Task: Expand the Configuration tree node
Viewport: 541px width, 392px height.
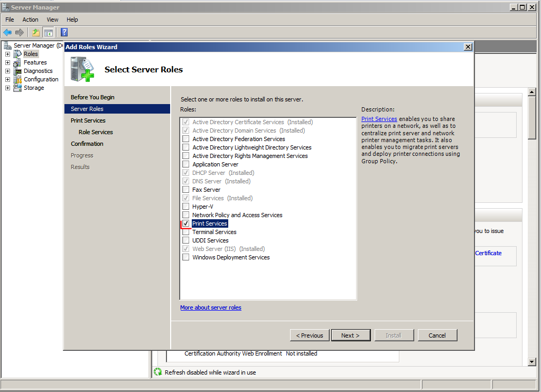Action: click(7, 79)
